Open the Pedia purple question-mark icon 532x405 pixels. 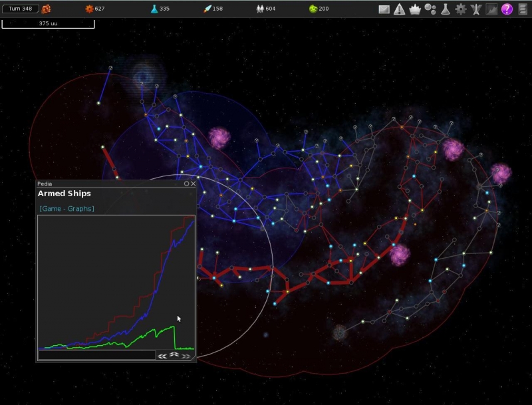click(507, 9)
